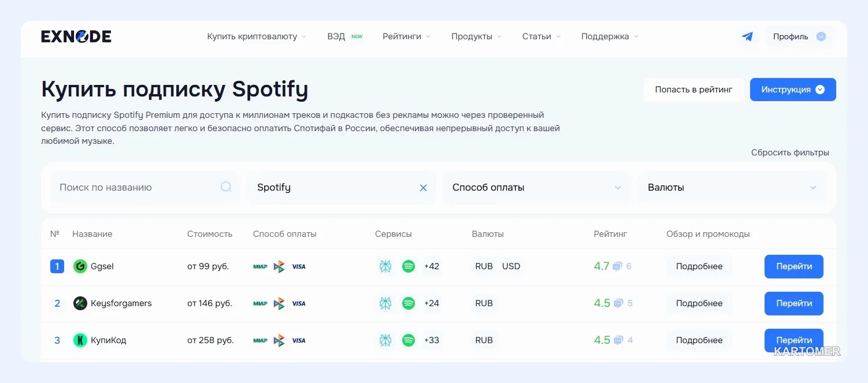The height and width of the screenshot is (383, 868).
Task: Show +24 more services for Keysforgamers
Action: click(432, 303)
